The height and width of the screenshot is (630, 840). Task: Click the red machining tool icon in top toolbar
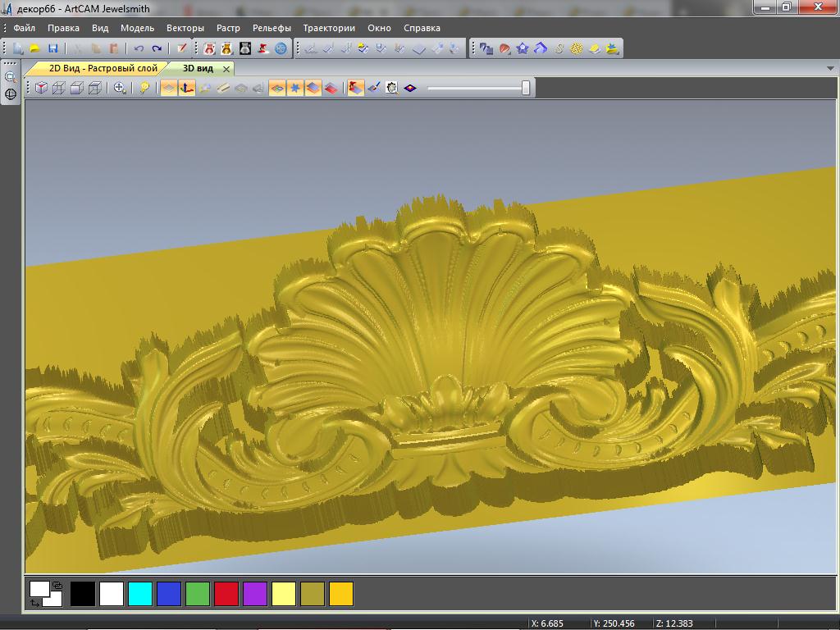tap(263, 48)
